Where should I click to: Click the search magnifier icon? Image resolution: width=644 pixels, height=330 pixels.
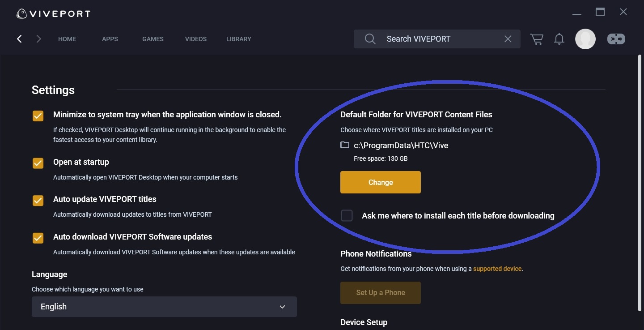pos(370,39)
